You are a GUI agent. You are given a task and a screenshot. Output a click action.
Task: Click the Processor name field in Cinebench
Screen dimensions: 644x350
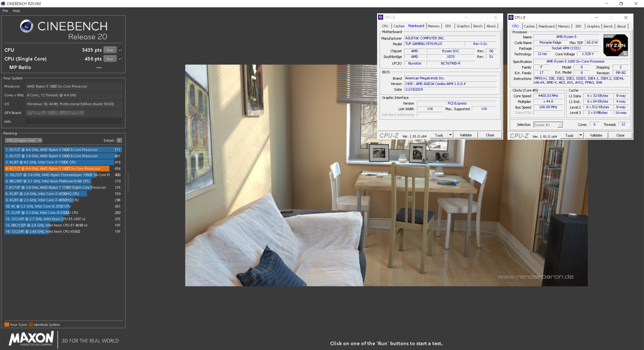pos(74,86)
